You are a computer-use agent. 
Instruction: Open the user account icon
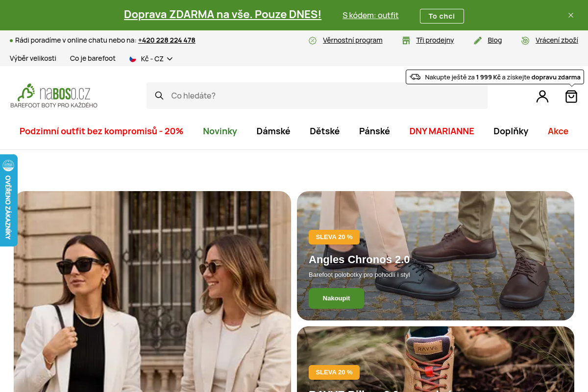coord(542,96)
